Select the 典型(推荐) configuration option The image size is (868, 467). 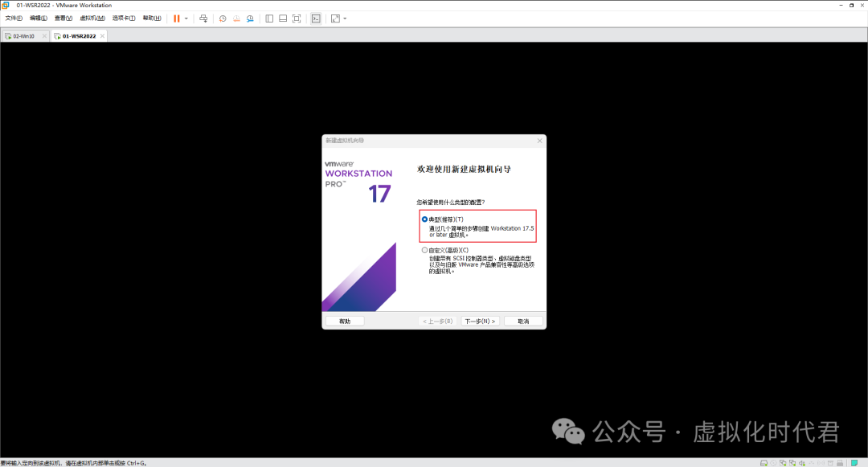coord(424,218)
